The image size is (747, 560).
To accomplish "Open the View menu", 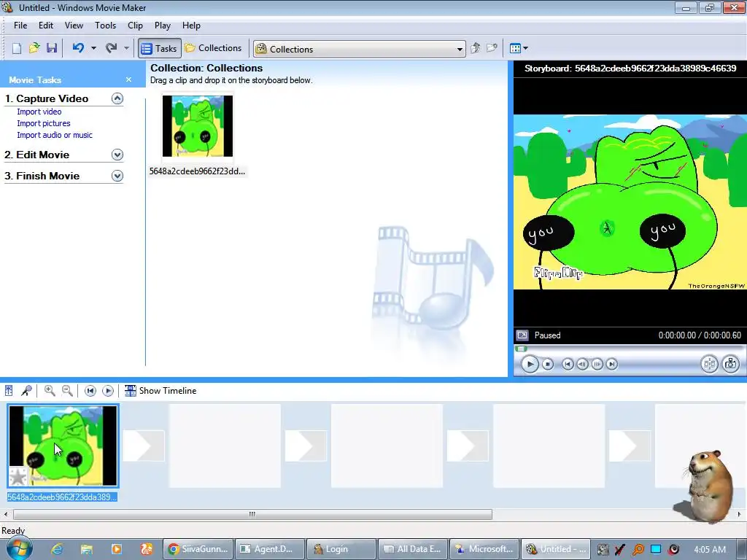I will tap(74, 26).
